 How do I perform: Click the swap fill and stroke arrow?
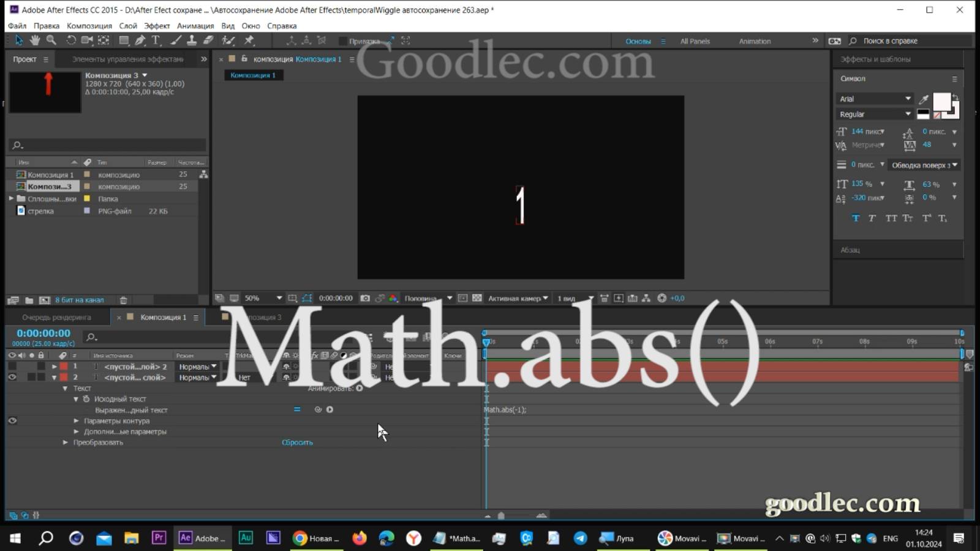coord(956,98)
